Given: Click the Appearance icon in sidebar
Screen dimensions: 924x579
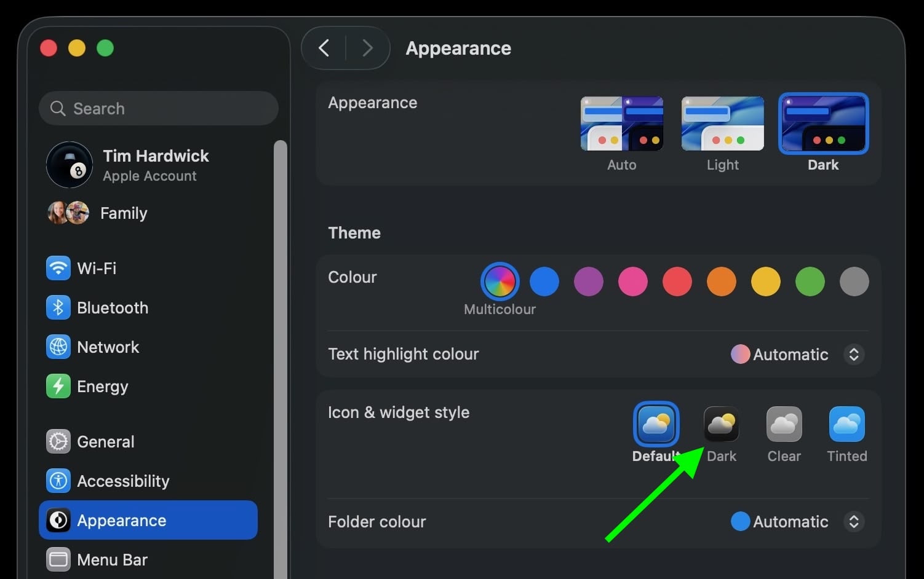Looking at the screenshot, I should [x=58, y=520].
